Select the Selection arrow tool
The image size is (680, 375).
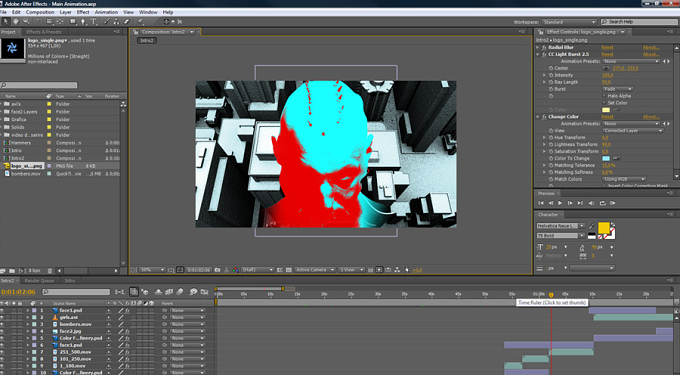click(6, 21)
